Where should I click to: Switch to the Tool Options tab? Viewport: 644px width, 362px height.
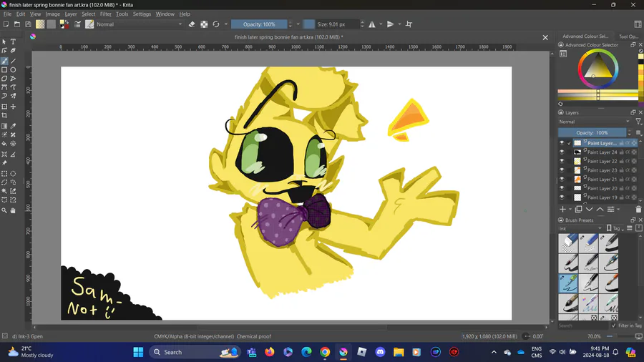coord(629,36)
